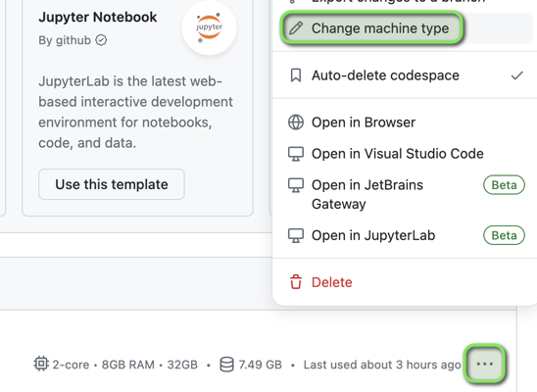Screen dimensions: 537x392
Task: Click Last used about 3 hours ago text
Action: [382, 365]
